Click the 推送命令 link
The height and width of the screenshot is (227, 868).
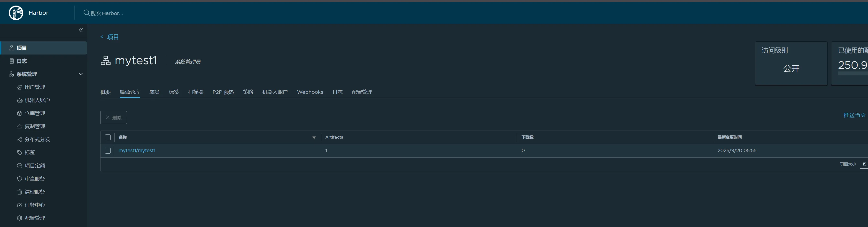[854, 115]
